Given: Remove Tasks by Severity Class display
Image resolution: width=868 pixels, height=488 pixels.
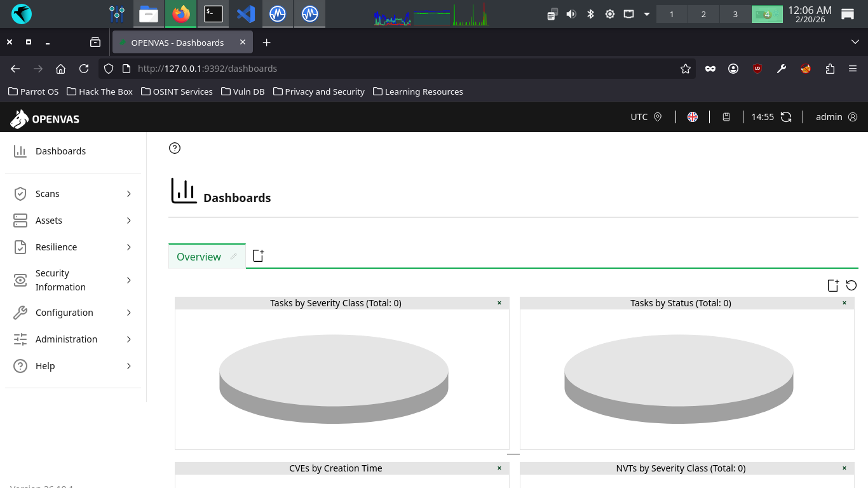Looking at the screenshot, I should (x=499, y=303).
